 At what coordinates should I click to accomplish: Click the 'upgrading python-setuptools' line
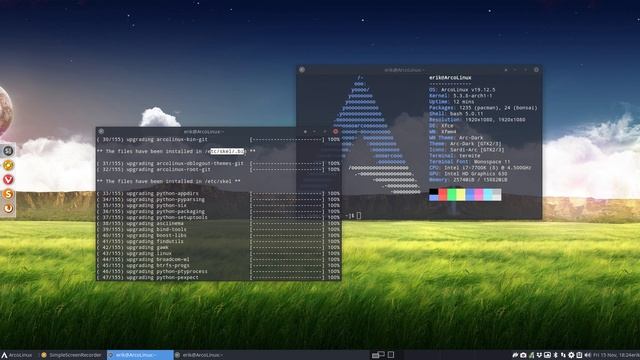tap(167, 218)
